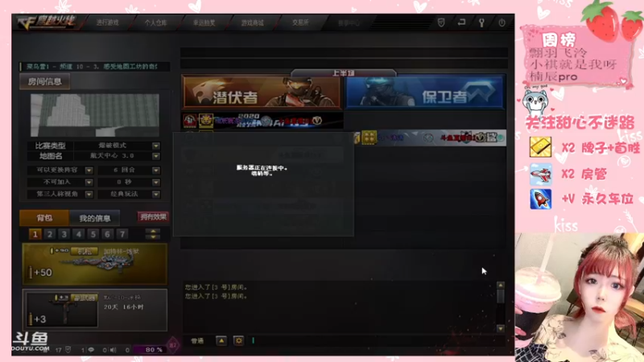
Task: Open the 赛事中心 tab
Action: 349,23
